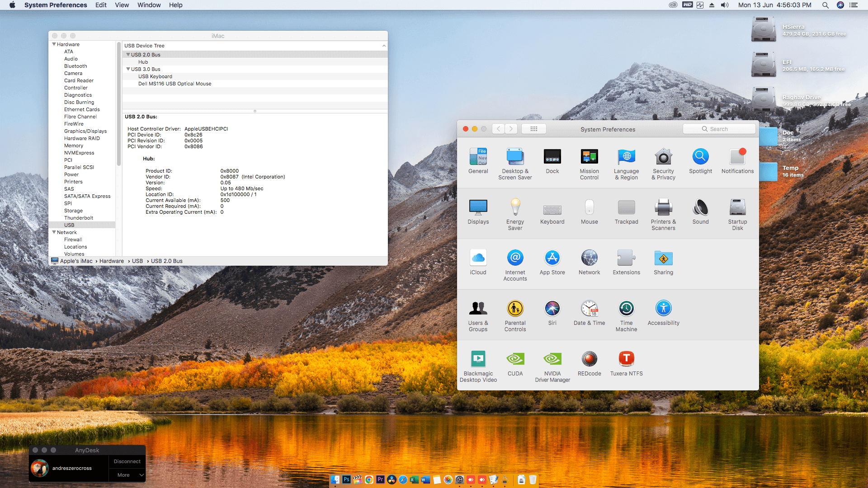Open the Network preference pane
The width and height of the screenshot is (868, 488).
tap(589, 262)
